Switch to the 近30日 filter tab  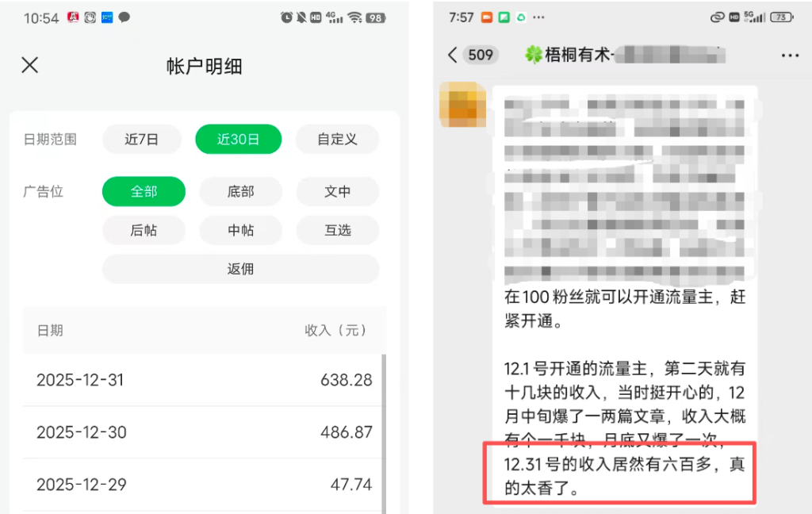238,139
